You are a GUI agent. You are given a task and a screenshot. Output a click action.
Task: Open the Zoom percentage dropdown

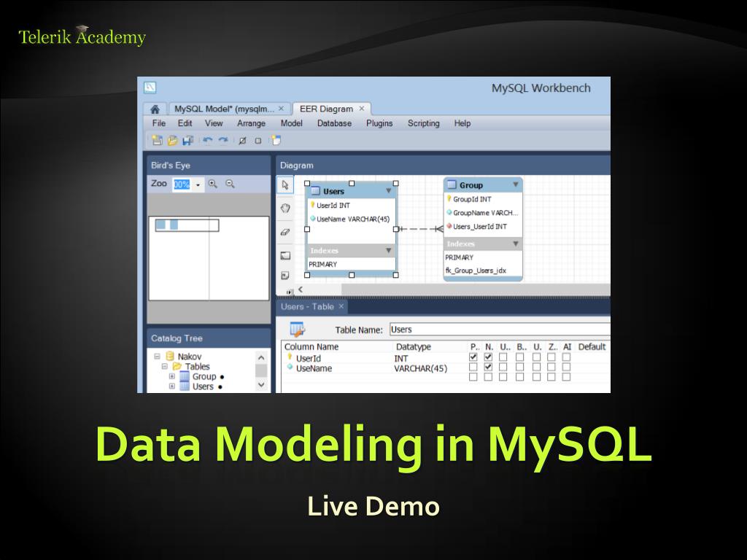coord(198,184)
